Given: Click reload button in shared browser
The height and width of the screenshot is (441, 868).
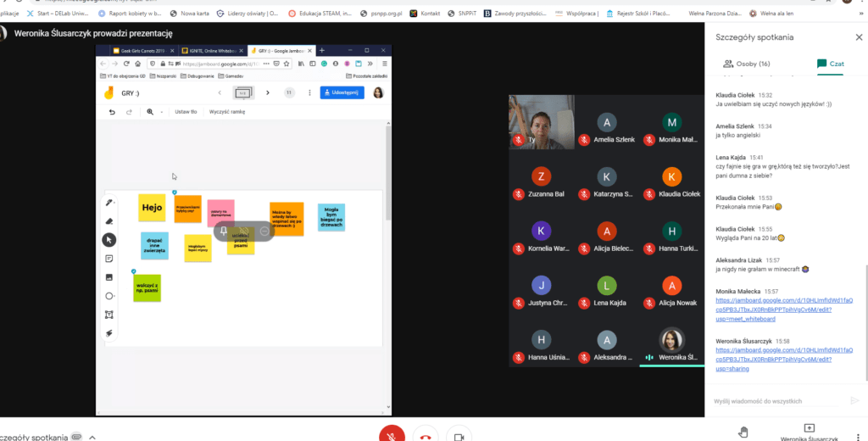Looking at the screenshot, I should tap(126, 64).
